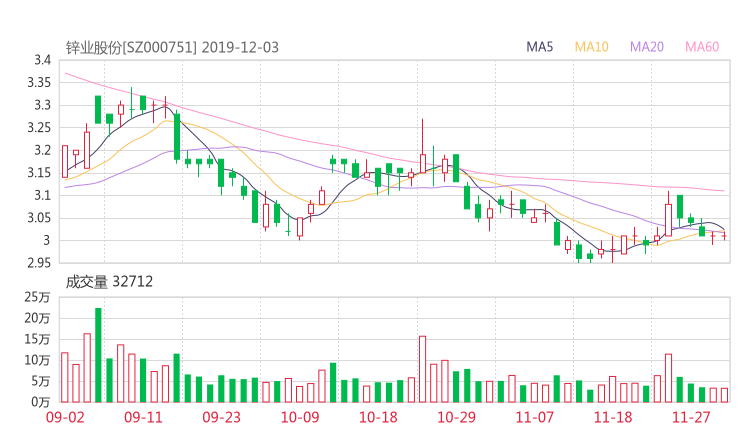
Task: Click the 09-23 date axis label
Action: click(221, 417)
